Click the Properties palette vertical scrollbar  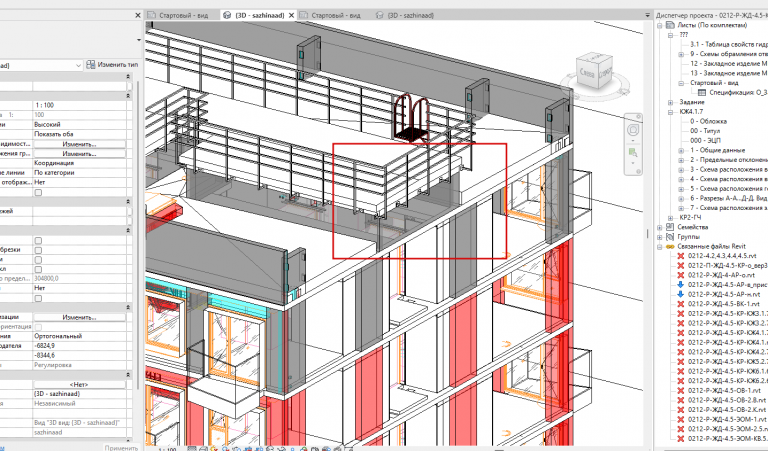tap(136, 235)
